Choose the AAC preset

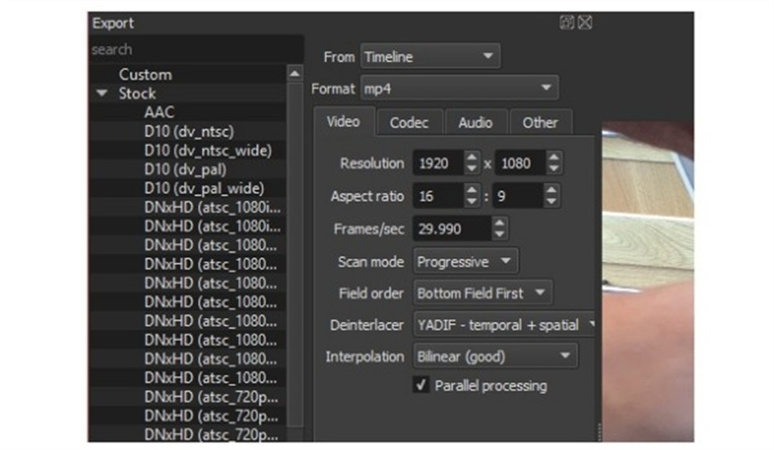159,112
